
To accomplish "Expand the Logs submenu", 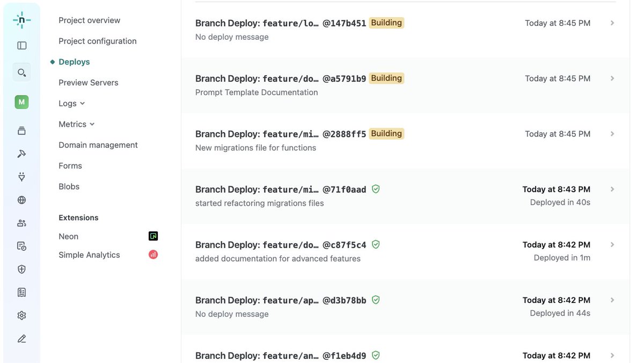I will coord(72,103).
